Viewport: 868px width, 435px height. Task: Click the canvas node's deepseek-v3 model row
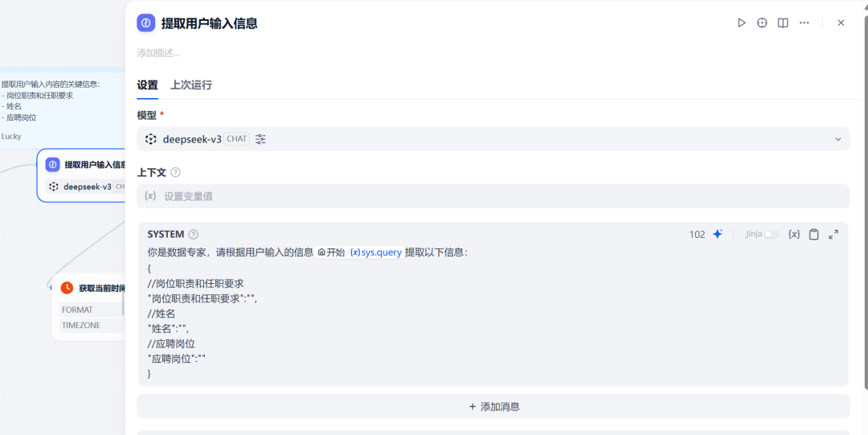click(86, 187)
